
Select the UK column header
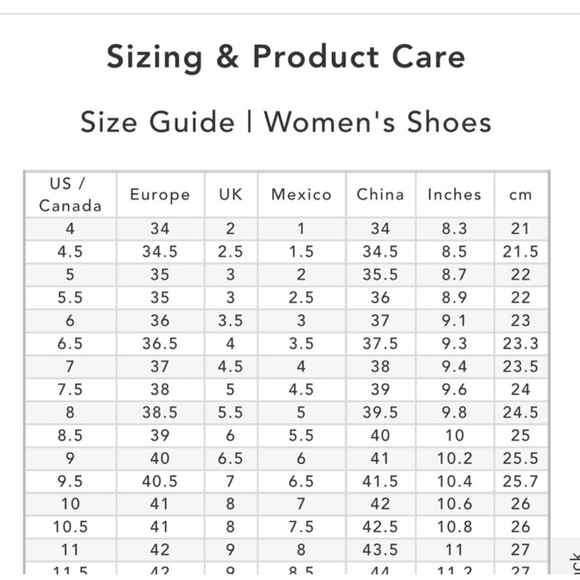click(x=230, y=195)
